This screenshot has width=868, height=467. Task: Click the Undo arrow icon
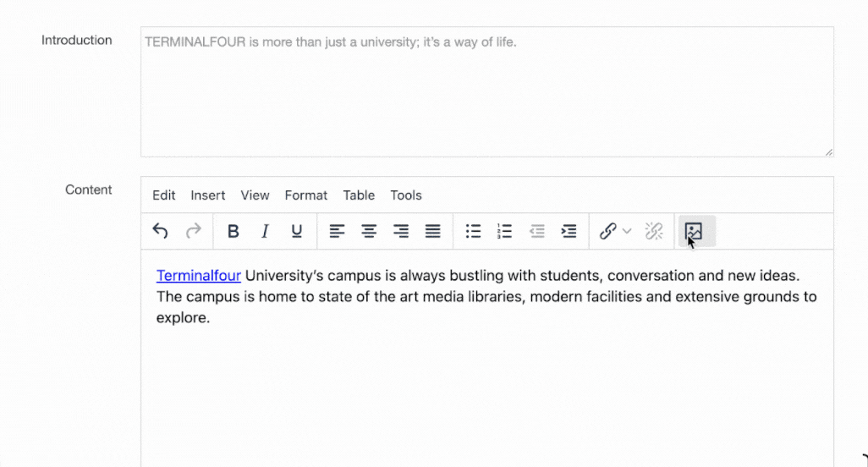pyautogui.click(x=160, y=231)
